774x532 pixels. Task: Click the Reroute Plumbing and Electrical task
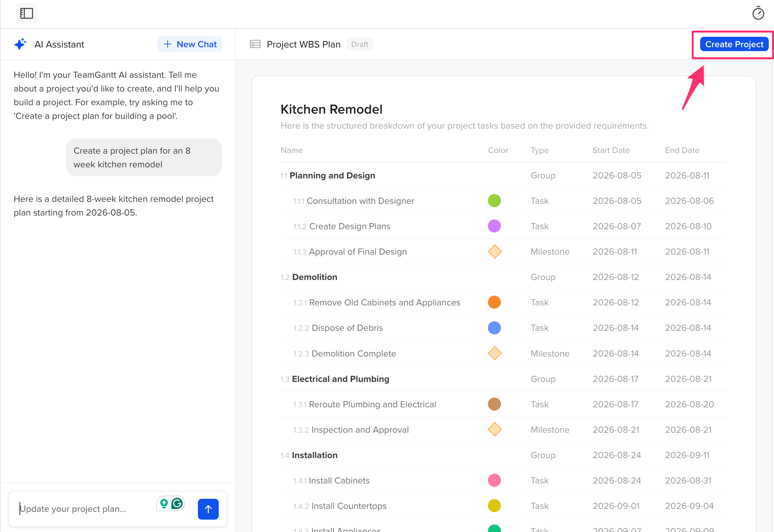[x=372, y=404]
